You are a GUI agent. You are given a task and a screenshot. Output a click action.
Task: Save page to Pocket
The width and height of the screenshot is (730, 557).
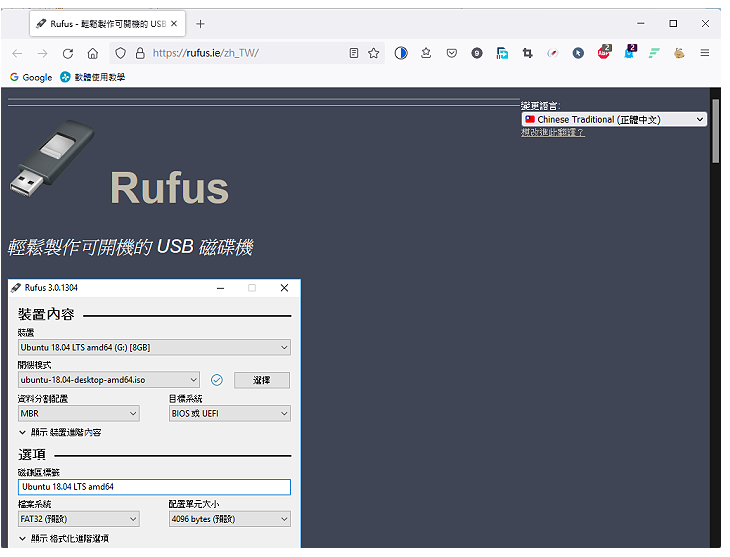(x=452, y=54)
